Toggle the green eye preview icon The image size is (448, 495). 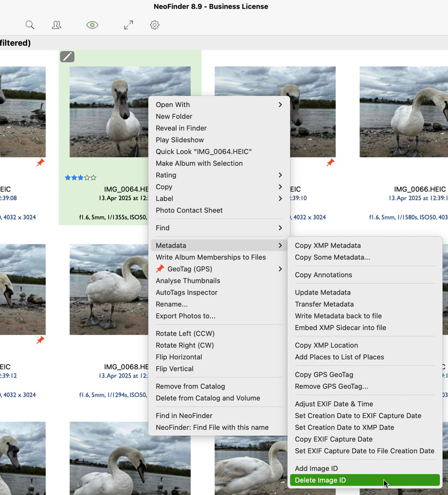(92, 25)
